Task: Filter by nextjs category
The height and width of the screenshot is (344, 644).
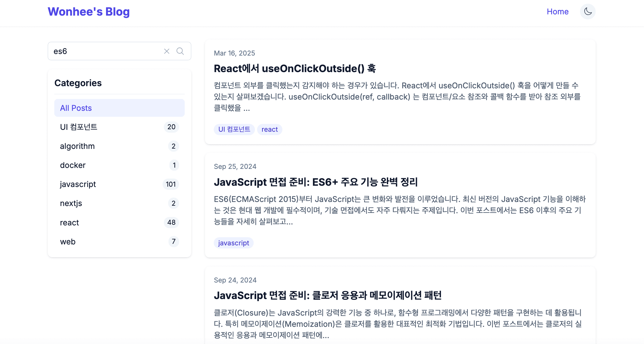Action: pyautogui.click(x=120, y=203)
